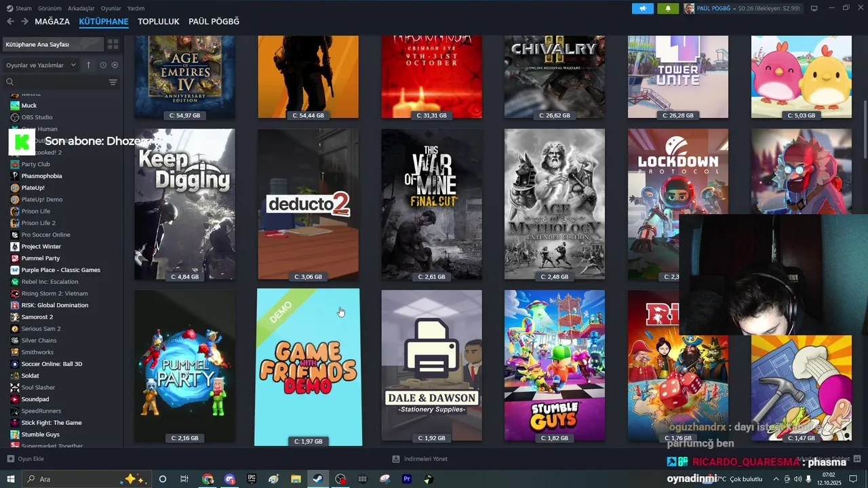Open the Game with Friends Demo cover

coord(309,367)
